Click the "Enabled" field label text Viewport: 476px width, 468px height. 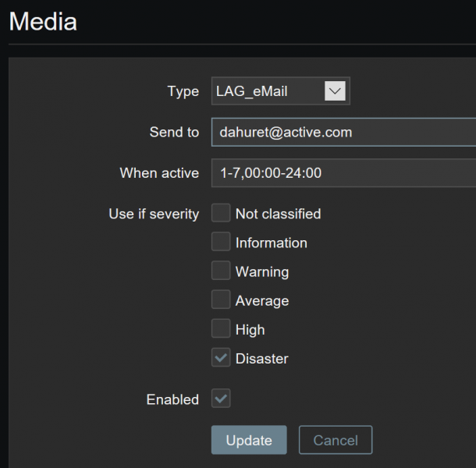click(x=172, y=399)
